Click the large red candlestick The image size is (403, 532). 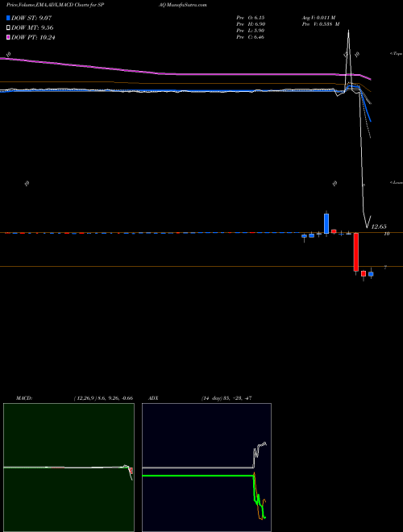[x=355, y=252]
